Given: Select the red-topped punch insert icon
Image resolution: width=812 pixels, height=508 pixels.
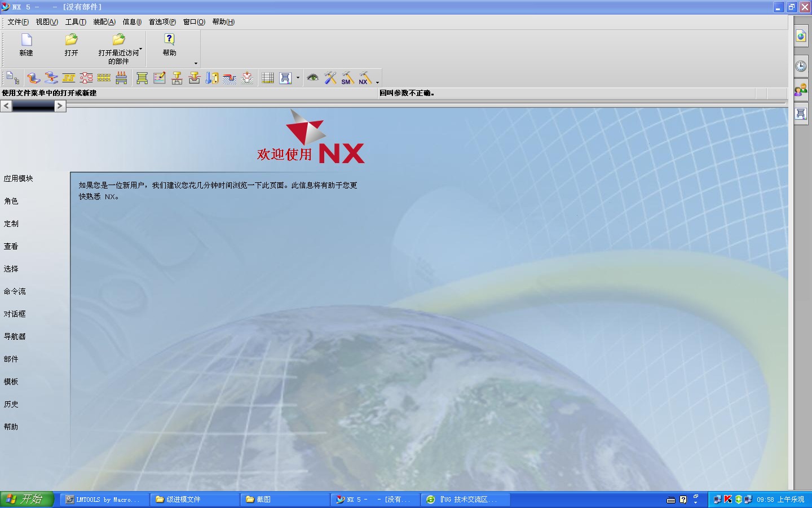Looking at the screenshot, I should 177,78.
